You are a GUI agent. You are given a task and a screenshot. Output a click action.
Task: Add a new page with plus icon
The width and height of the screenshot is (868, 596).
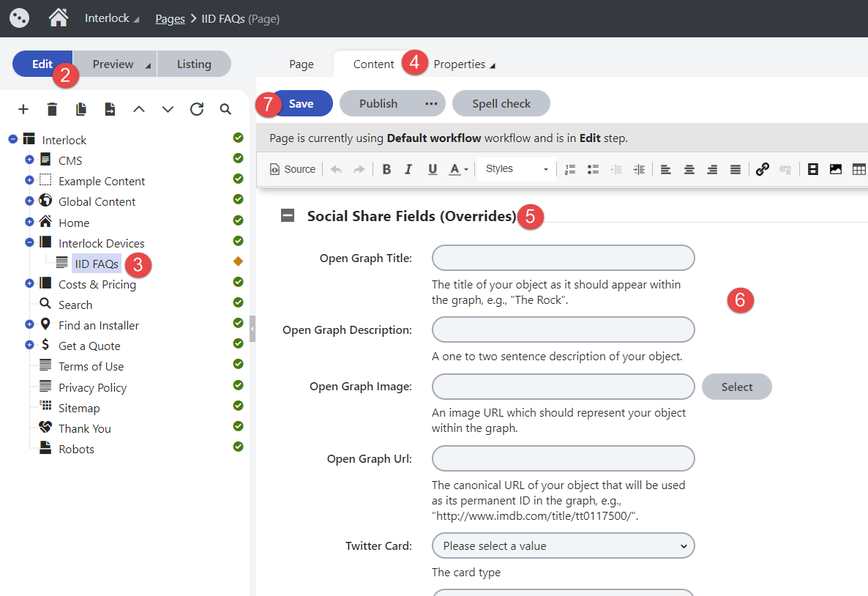pyautogui.click(x=23, y=109)
